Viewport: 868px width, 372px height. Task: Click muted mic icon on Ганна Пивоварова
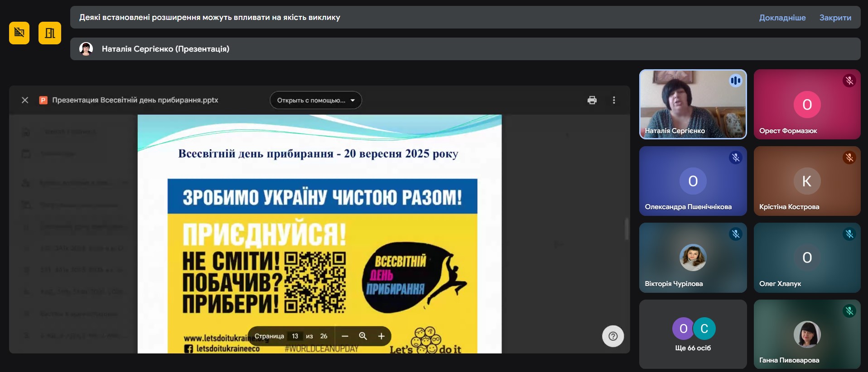click(849, 311)
